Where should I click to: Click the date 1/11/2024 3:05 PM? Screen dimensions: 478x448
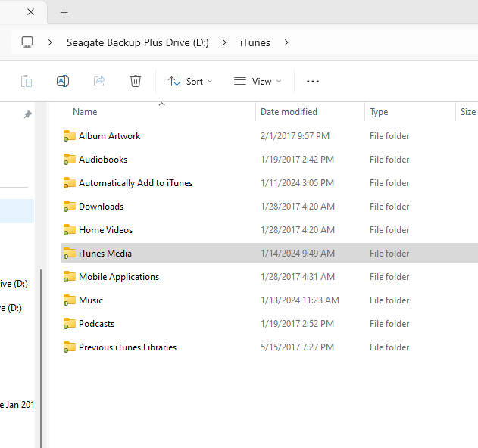click(x=297, y=182)
